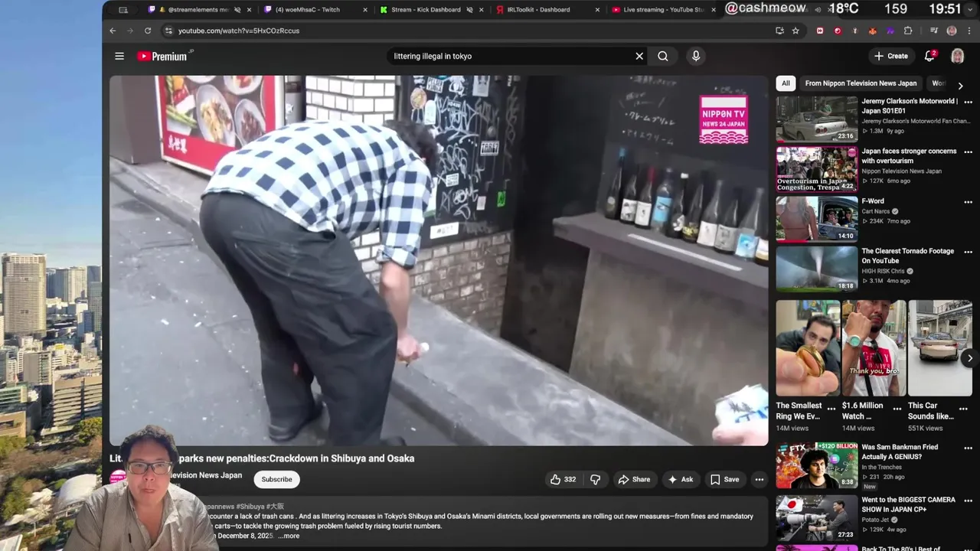Go forward with the browser forward arrow
Viewport: 980px width, 551px height.
[x=130, y=31]
